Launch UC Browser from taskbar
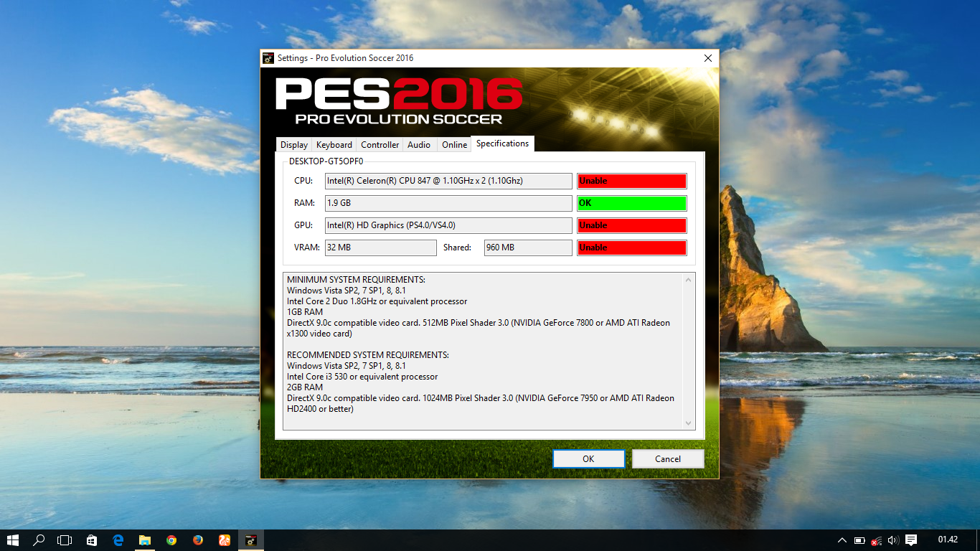980x551 pixels. point(225,540)
